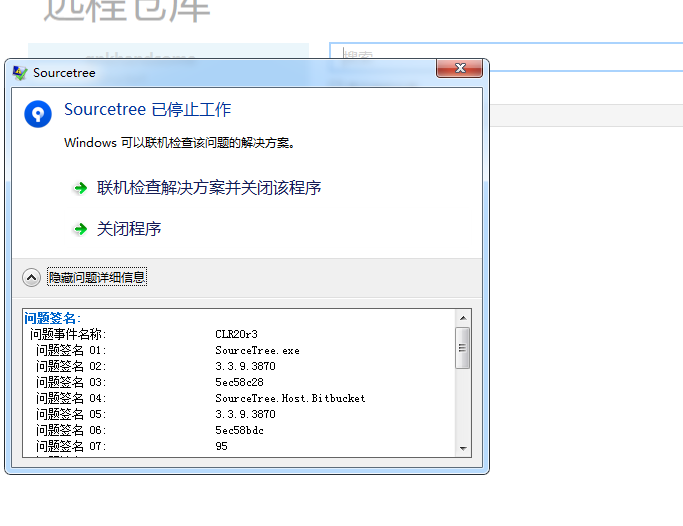Close the Sourcetree crash dialog
Screen dimensions: 683x526
point(460,68)
